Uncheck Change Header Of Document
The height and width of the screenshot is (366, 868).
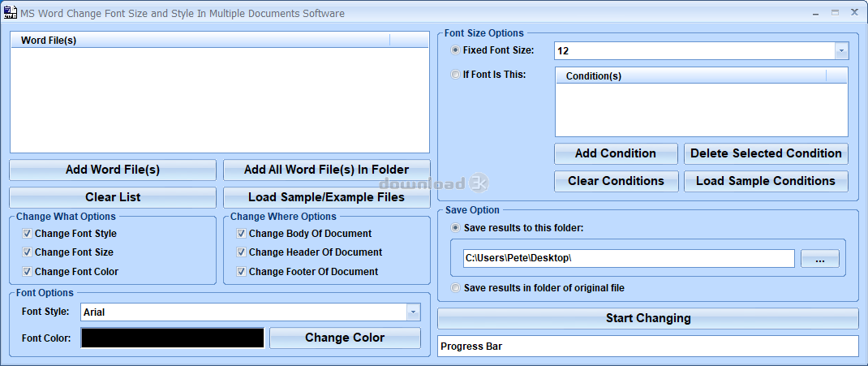point(241,252)
